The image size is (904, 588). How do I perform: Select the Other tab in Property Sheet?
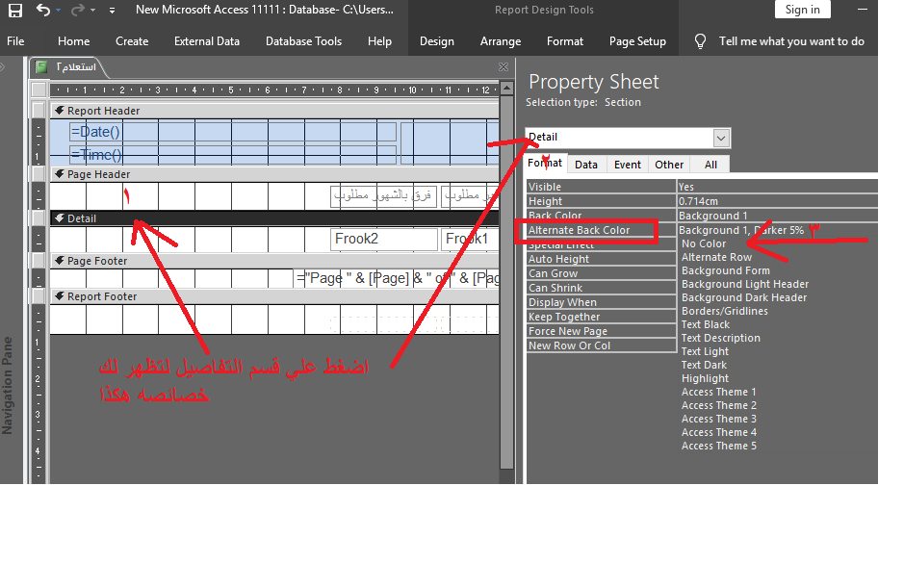click(x=669, y=165)
